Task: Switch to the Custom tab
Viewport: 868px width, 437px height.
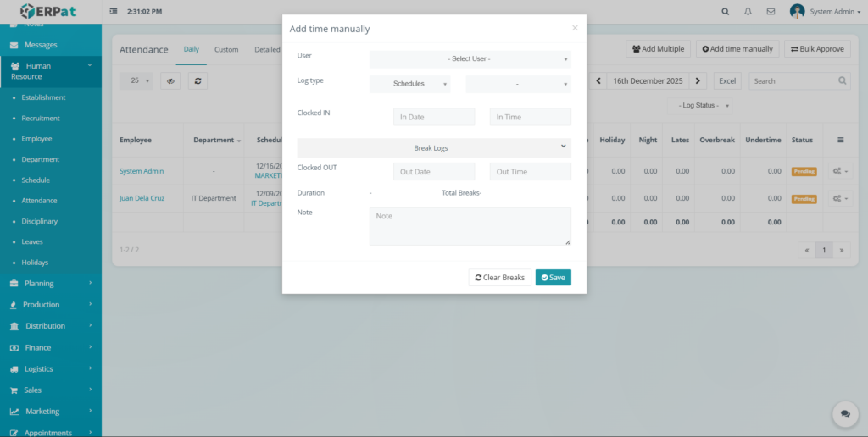Action: (x=226, y=49)
